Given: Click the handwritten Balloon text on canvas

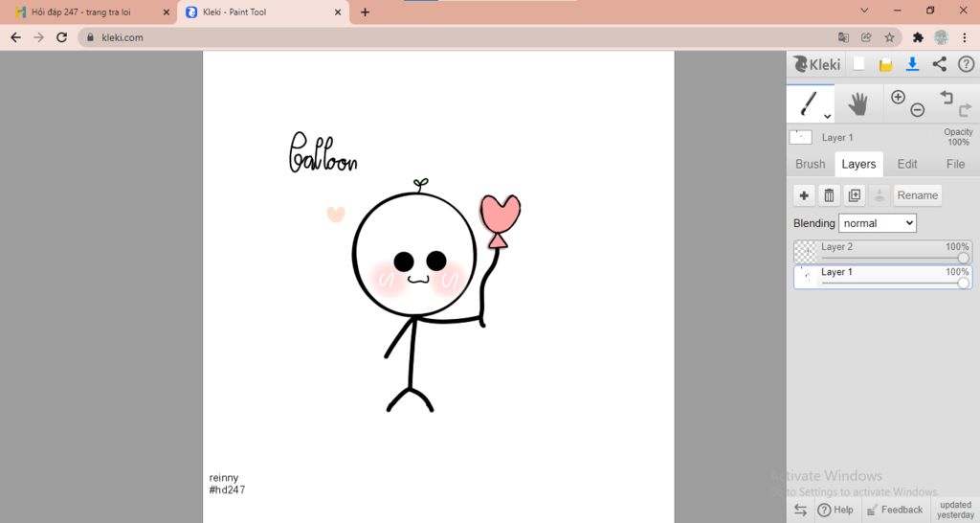Looking at the screenshot, I should (323, 152).
